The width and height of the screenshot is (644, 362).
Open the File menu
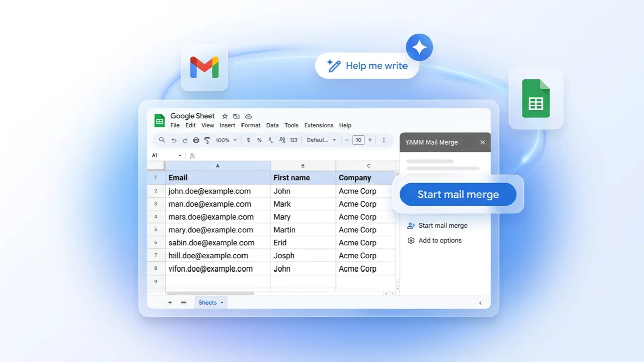pyautogui.click(x=175, y=125)
